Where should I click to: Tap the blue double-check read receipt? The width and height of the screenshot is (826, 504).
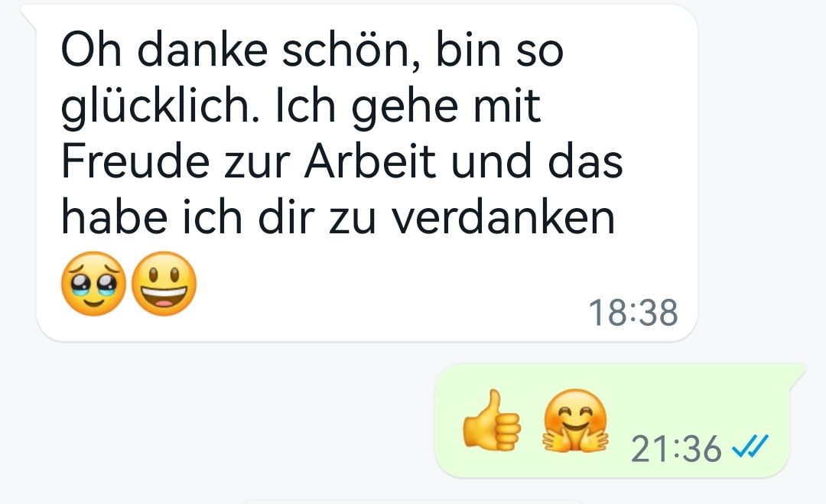pyautogui.click(x=750, y=446)
